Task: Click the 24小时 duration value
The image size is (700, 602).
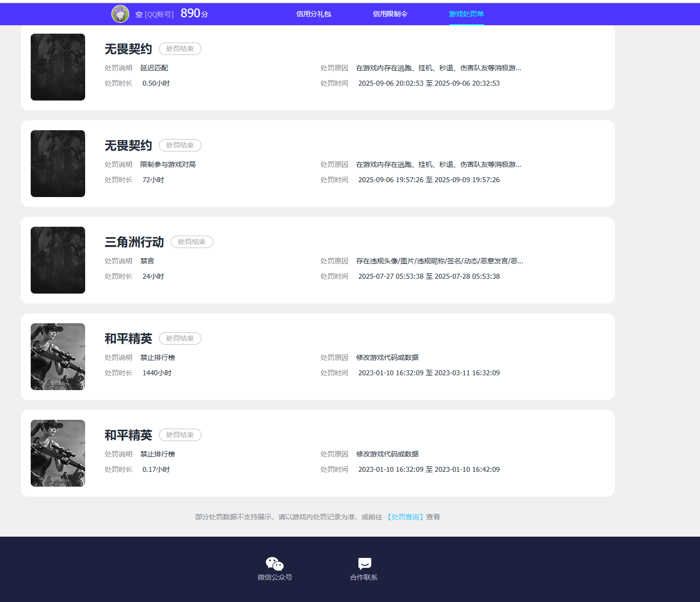Action: point(153,276)
